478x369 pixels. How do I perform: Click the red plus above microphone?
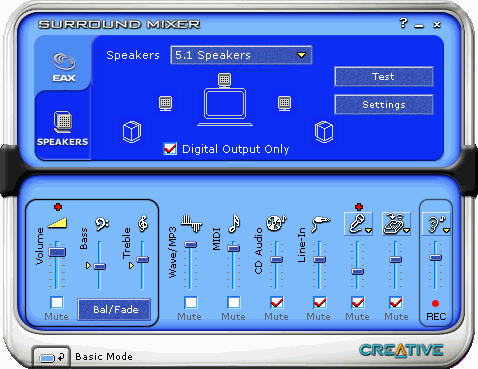click(359, 207)
